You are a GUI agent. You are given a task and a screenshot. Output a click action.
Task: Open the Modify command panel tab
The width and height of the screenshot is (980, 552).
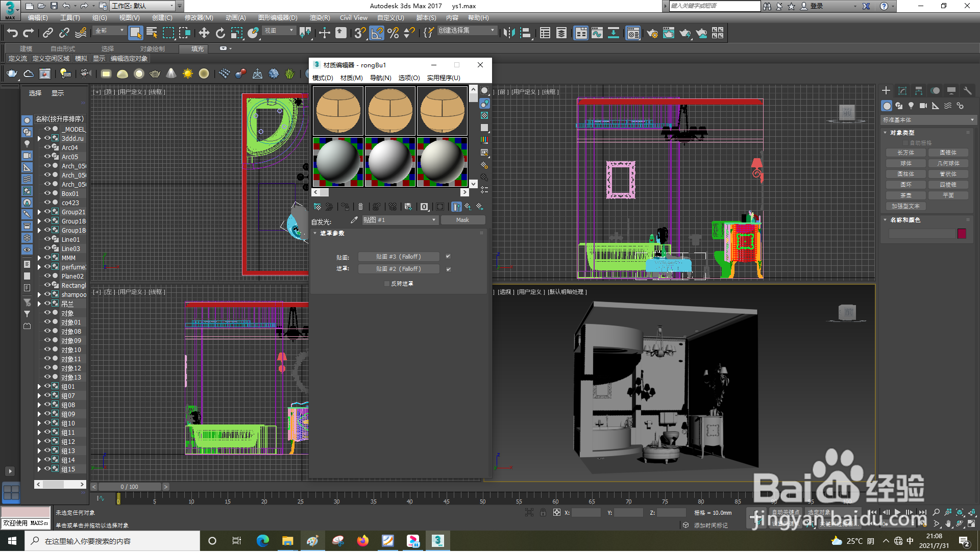pos(902,91)
